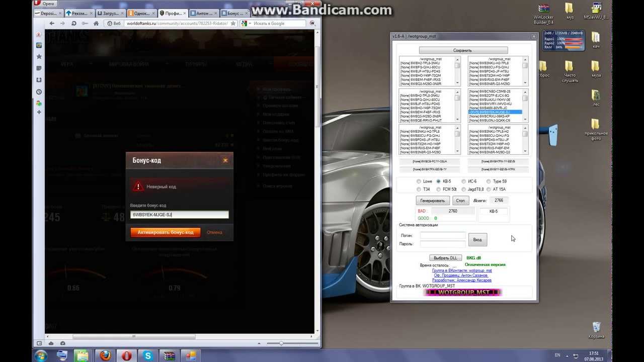Viewport: 644px width, 362px height.
Task: Reload the current page in Opera
Action: pyautogui.click(x=73, y=23)
